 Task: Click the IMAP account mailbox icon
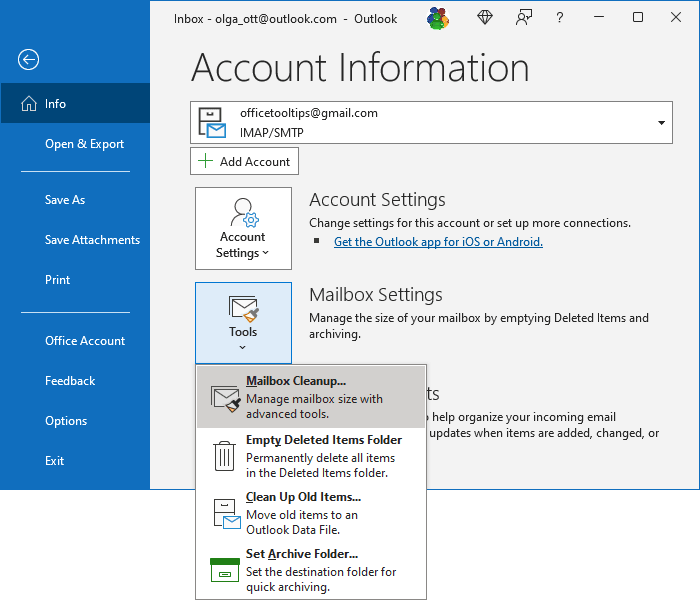(x=212, y=123)
